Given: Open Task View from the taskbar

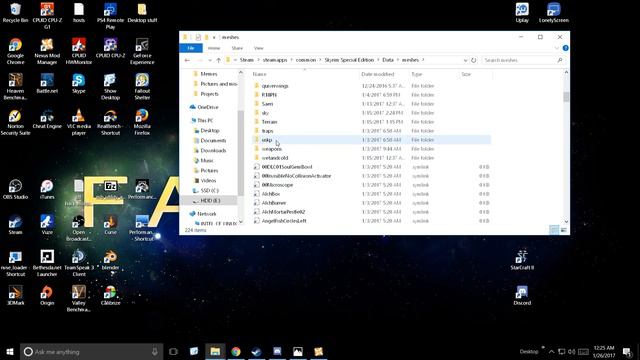Looking at the screenshot, I should pos(173,352).
